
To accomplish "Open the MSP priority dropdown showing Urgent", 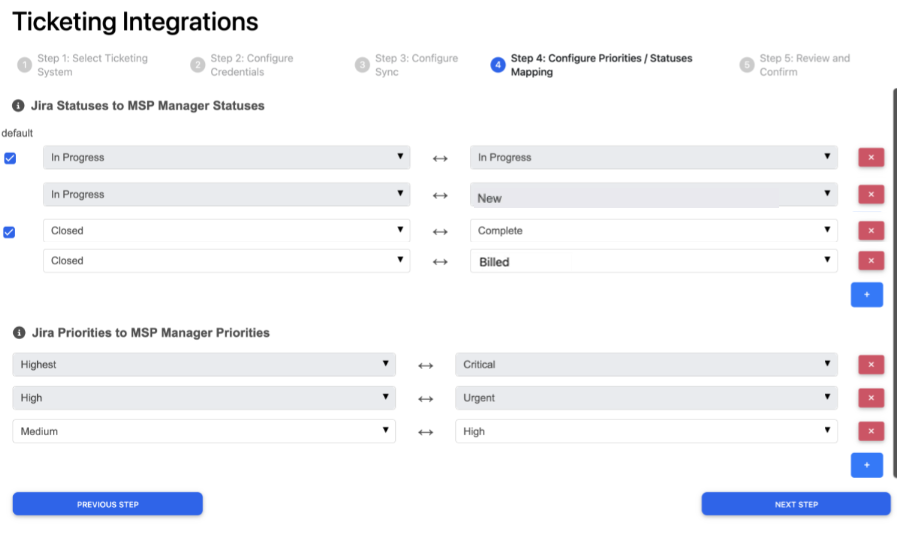I will point(646,398).
